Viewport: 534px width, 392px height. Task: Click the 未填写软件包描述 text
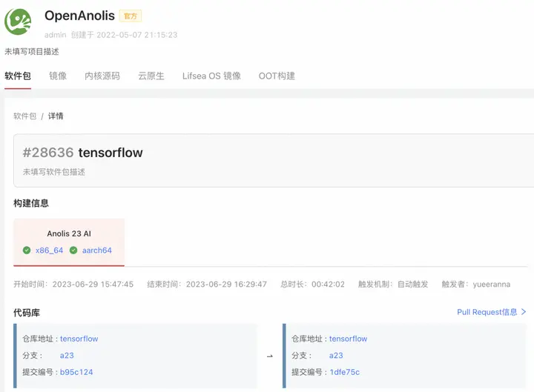point(54,172)
